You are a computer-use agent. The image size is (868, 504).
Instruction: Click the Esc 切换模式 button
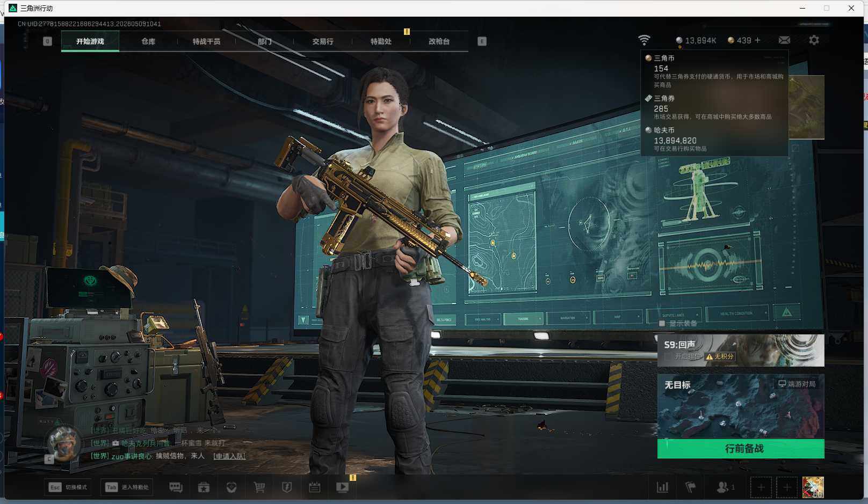[68, 487]
